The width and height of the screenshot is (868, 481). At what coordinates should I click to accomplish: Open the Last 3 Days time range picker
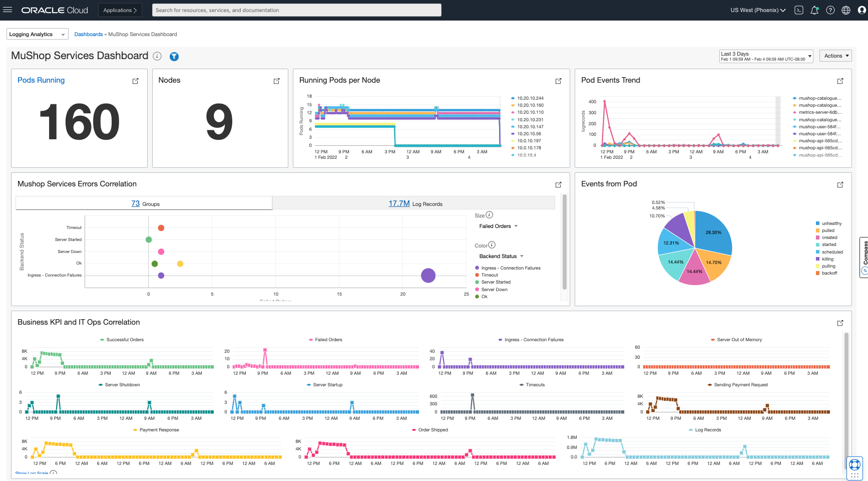click(766, 56)
